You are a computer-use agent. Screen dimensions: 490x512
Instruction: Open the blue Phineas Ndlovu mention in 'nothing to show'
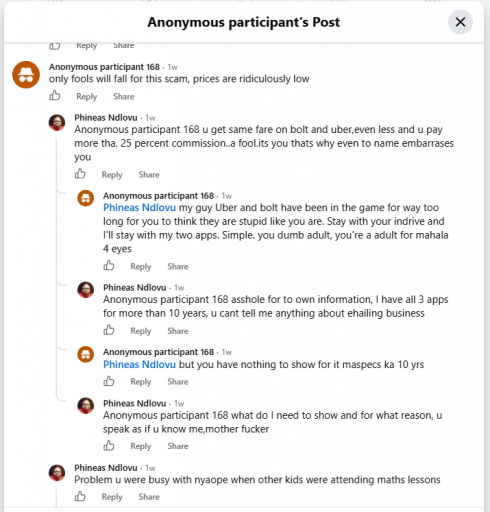(x=139, y=365)
